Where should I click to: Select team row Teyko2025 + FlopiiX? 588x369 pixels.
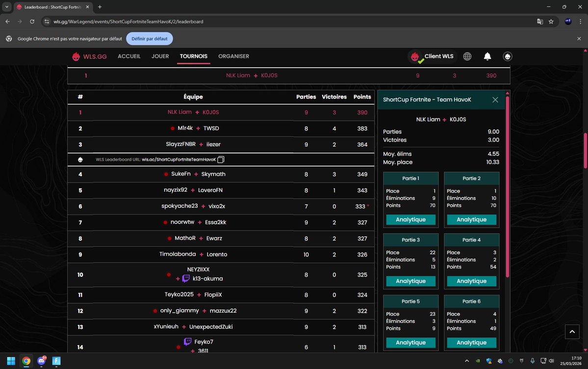(221, 295)
